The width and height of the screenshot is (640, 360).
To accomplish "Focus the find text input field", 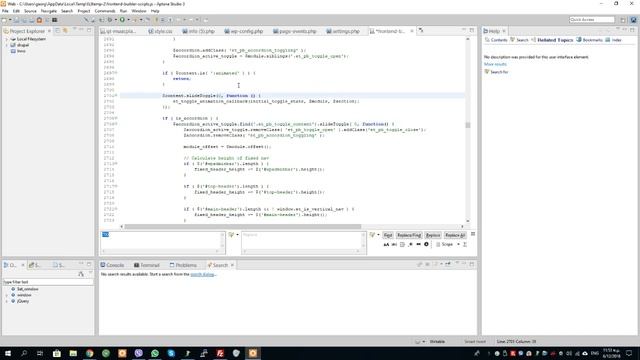I will [x=162, y=242].
